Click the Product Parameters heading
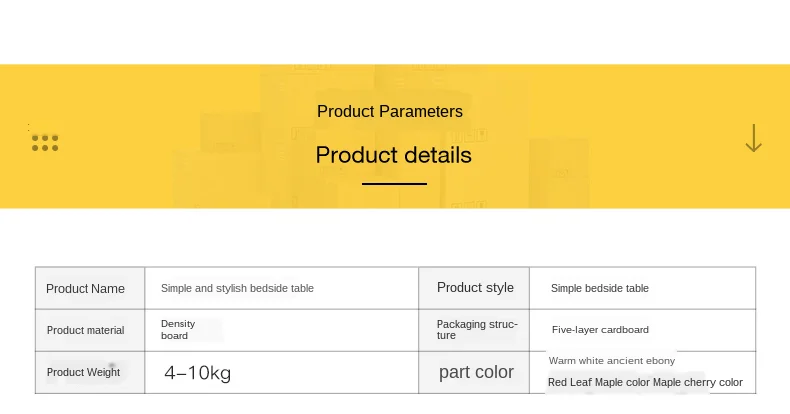The height and width of the screenshot is (414, 790). [x=389, y=111]
